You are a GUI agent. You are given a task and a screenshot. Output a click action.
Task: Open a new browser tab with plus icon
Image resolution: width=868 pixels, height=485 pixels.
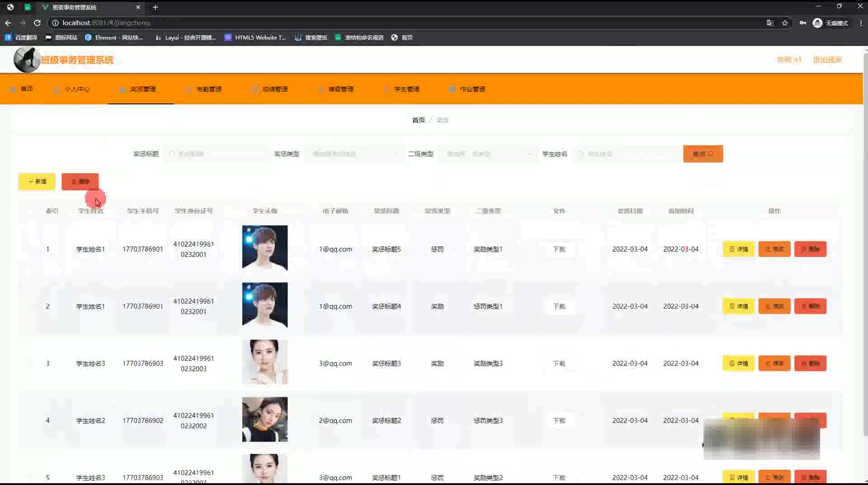155,7
